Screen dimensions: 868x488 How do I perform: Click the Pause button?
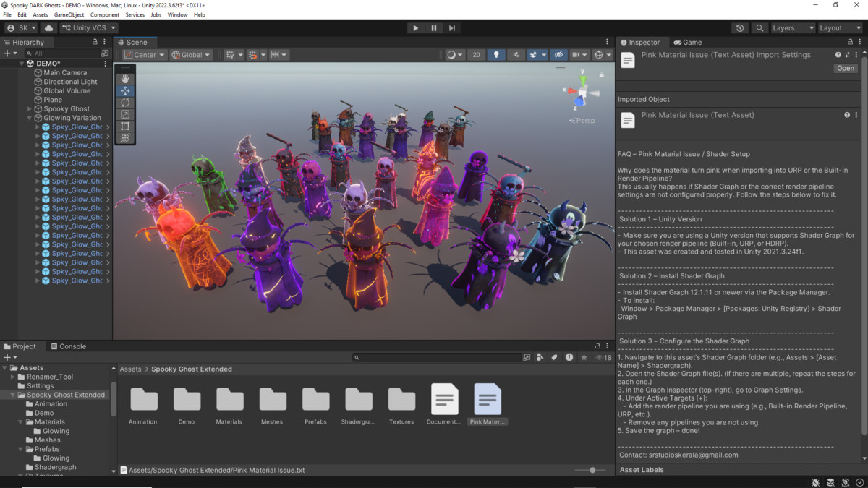(434, 28)
